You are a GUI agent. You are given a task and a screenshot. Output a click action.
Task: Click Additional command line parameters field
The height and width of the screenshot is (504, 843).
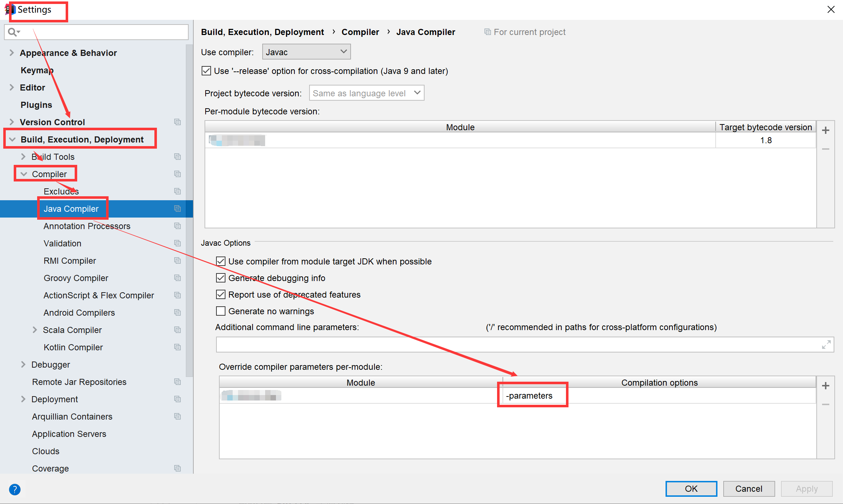point(525,345)
